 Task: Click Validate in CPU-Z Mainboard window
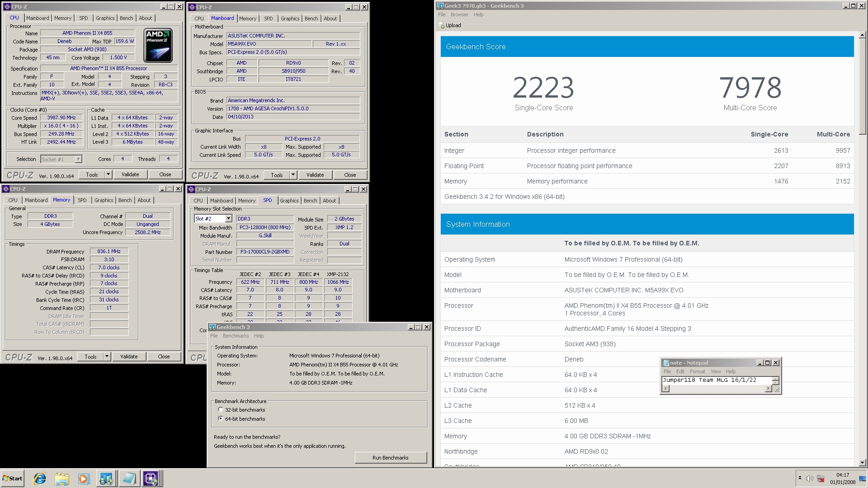tap(315, 175)
